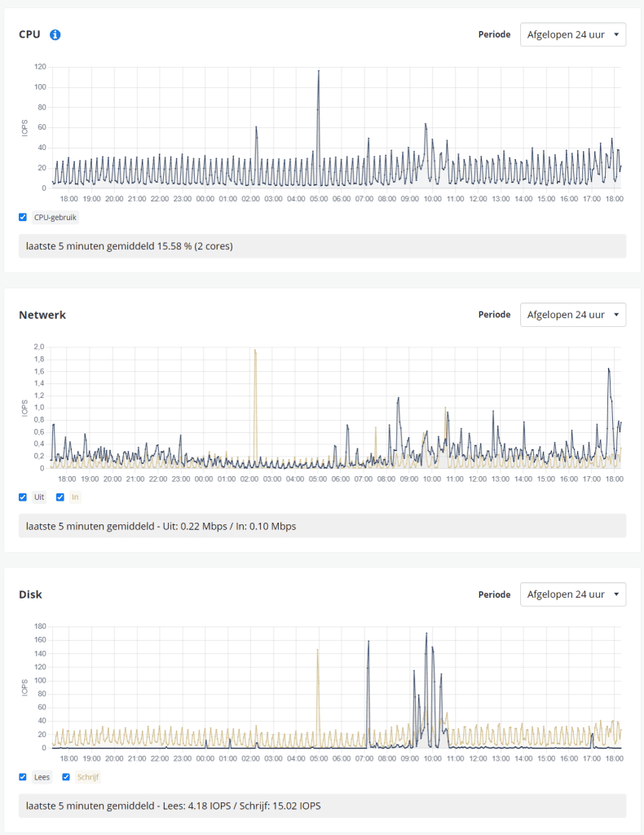Expand the Netwerk Periode dropdown
The height and width of the screenshot is (835, 644).
pos(572,315)
